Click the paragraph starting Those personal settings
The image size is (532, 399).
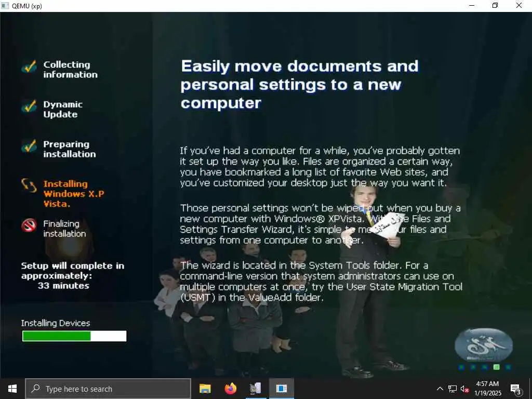tap(320, 224)
